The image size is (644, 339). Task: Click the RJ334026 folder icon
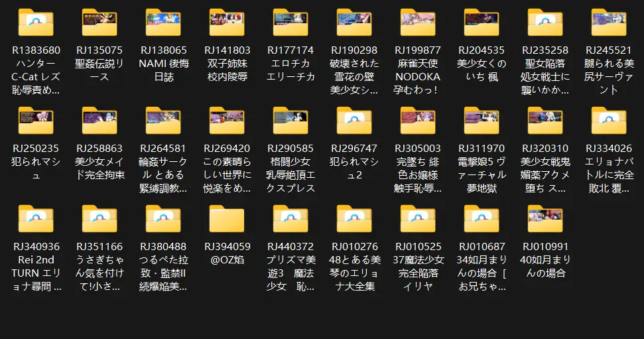609,120
